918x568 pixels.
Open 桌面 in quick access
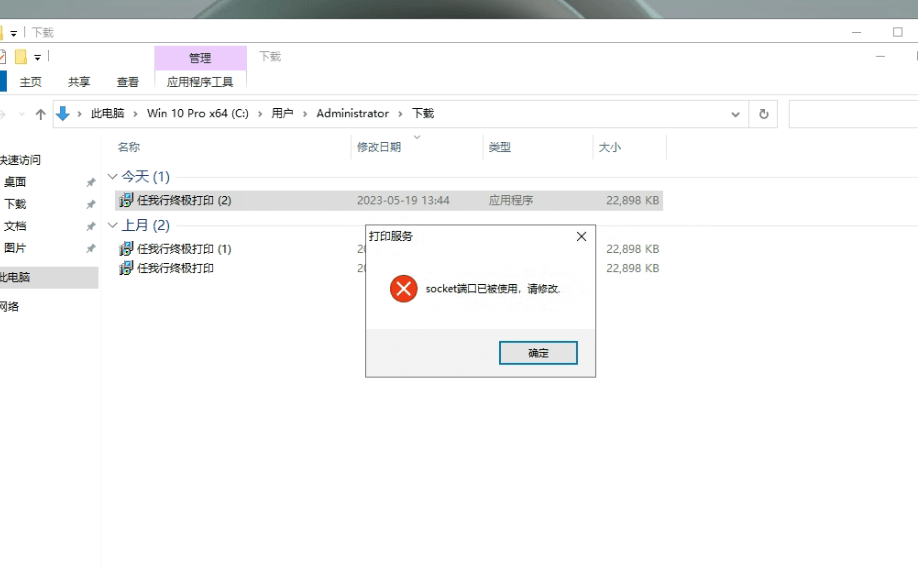pyautogui.click(x=15, y=182)
